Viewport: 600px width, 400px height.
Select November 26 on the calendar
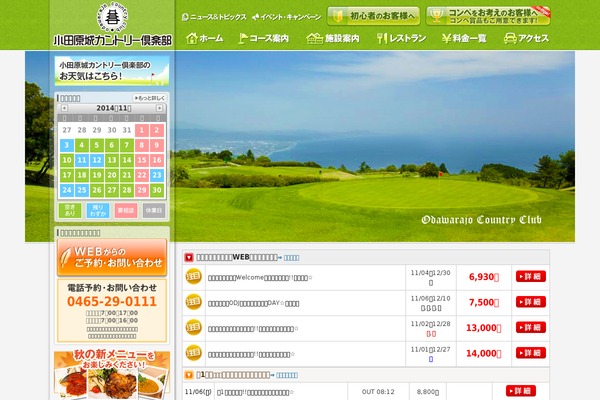pos(97,190)
